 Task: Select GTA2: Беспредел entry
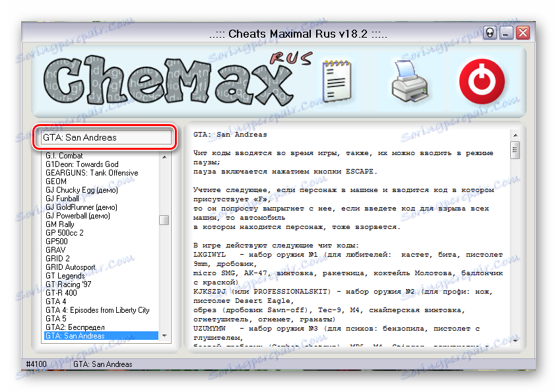point(75,327)
